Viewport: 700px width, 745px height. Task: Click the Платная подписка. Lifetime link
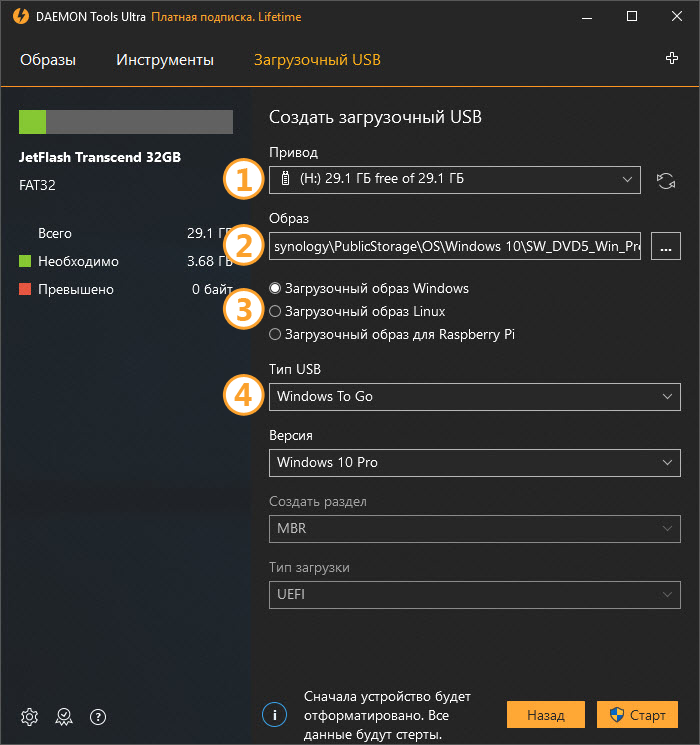click(x=226, y=17)
